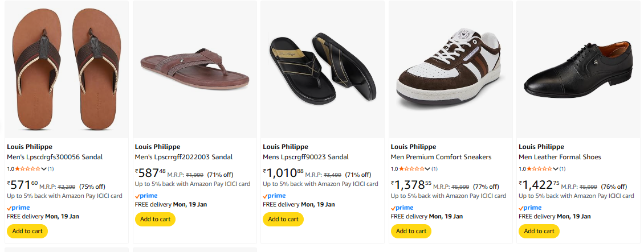Image resolution: width=644 pixels, height=252 pixels.
Task: Click the ₹1,010 price of Lpscrgff90023 Sandal
Action: [283, 172]
